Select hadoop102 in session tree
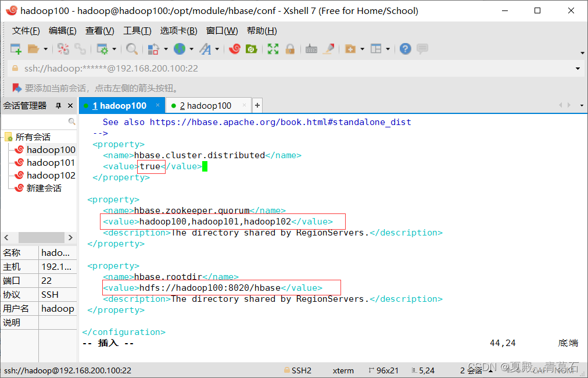The width and height of the screenshot is (588, 378). point(51,175)
